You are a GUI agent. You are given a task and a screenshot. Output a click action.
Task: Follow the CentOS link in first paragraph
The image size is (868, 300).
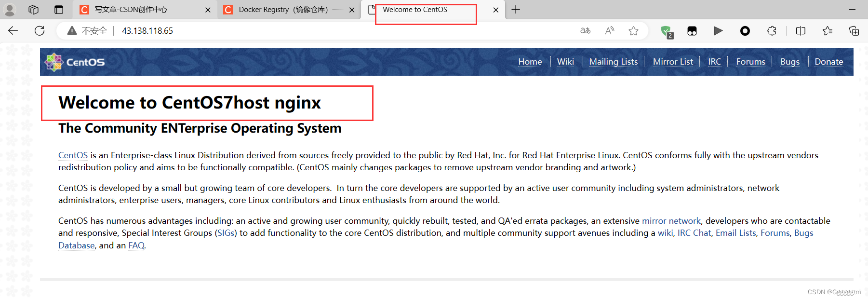73,155
